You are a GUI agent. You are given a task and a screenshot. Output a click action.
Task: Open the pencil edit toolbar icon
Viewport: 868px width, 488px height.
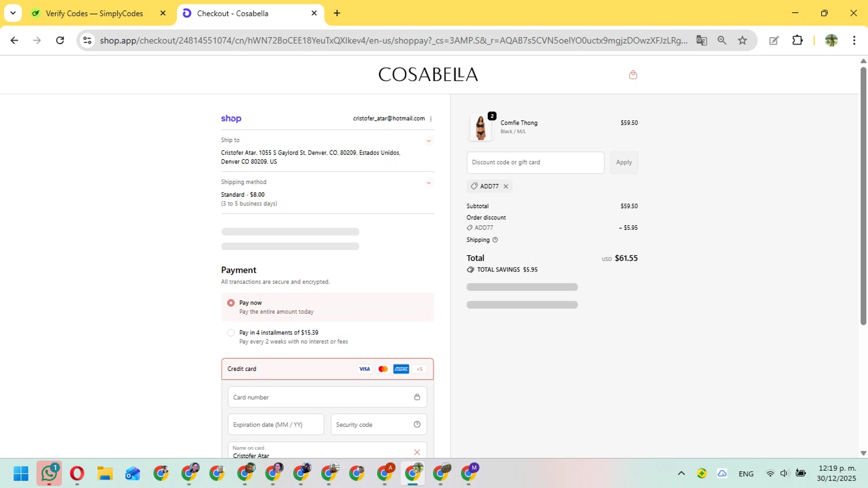point(774,41)
